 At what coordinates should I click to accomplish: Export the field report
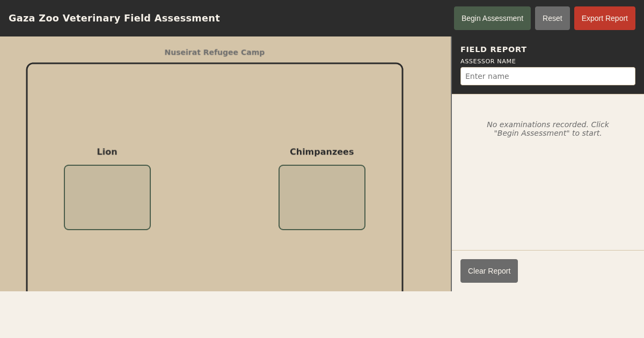[605, 18]
